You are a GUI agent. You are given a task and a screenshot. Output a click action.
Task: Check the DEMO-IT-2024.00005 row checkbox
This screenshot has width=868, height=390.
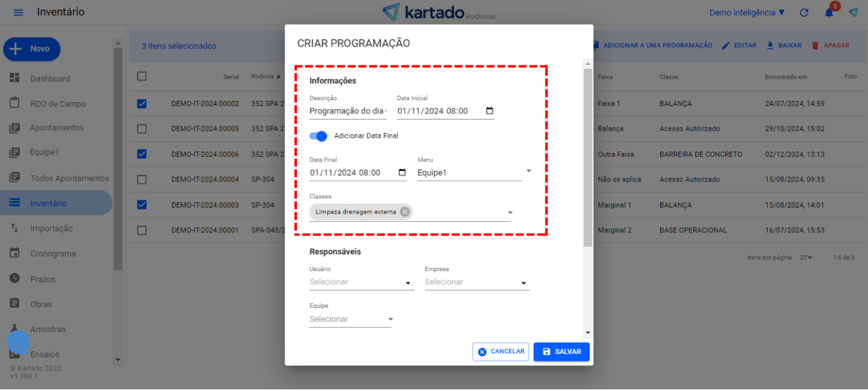(x=142, y=129)
